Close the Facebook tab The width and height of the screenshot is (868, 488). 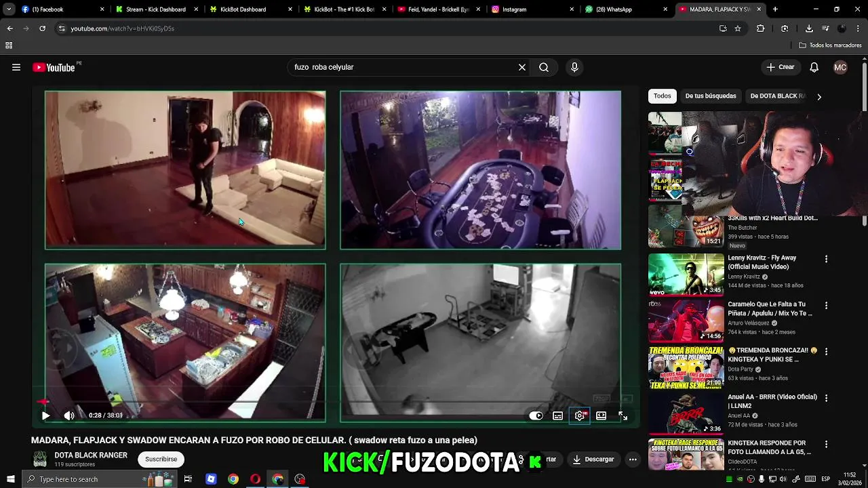[102, 9]
